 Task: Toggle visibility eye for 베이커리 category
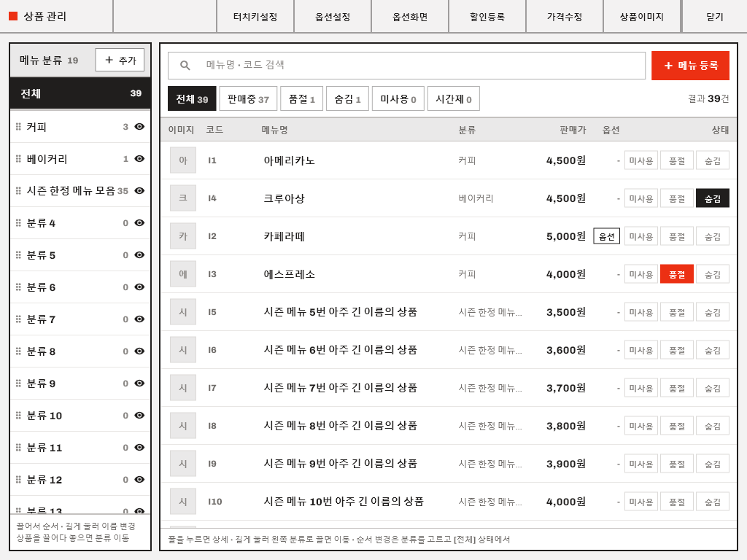point(139,158)
